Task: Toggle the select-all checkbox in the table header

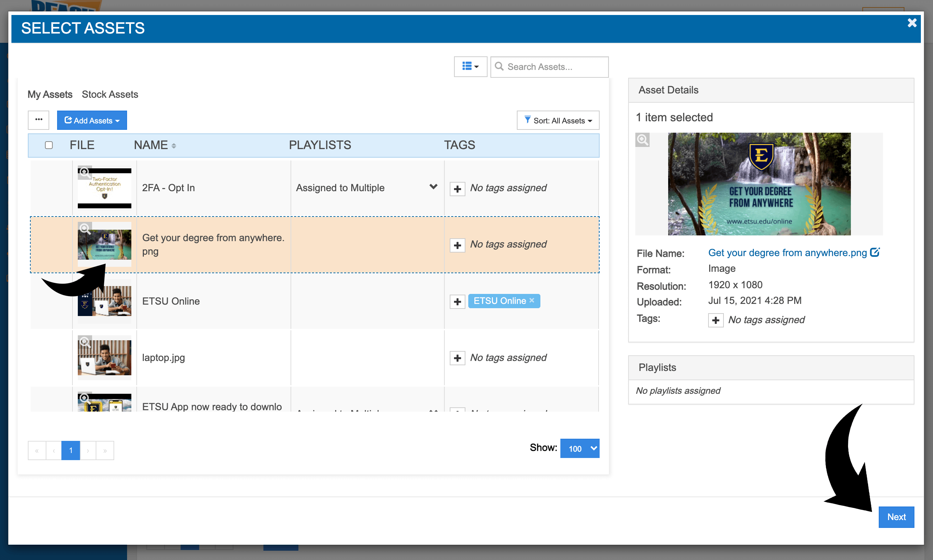Action: (49, 145)
